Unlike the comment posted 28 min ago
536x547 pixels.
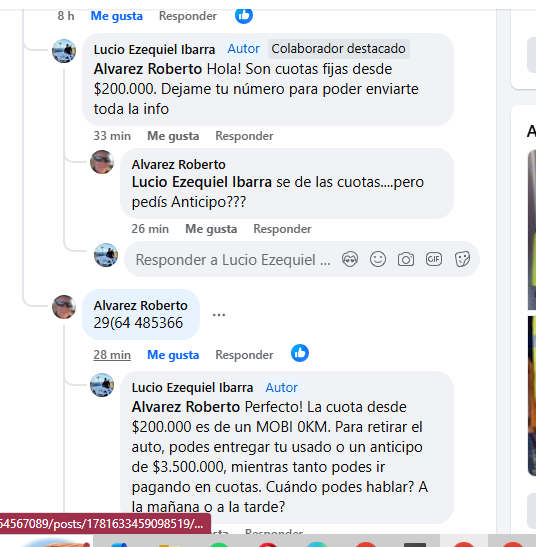point(173,355)
